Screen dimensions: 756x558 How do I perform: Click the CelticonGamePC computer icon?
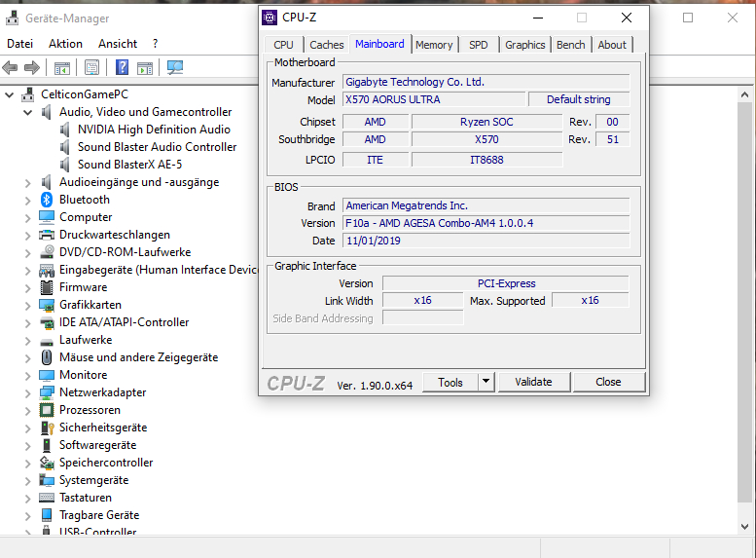(x=28, y=94)
